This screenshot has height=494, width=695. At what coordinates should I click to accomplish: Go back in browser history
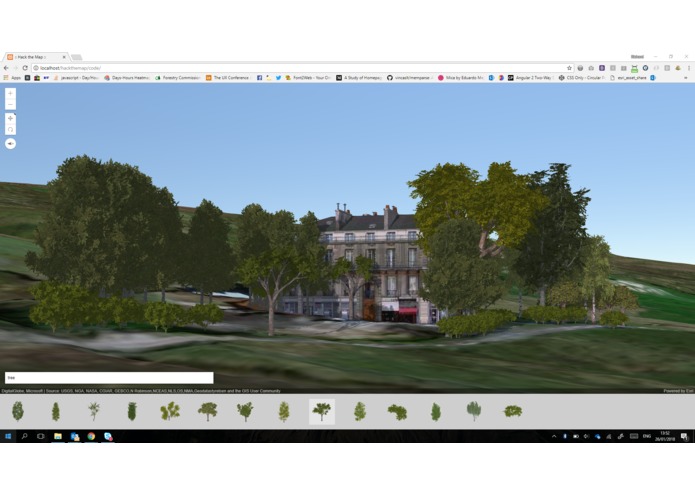coord(6,68)
